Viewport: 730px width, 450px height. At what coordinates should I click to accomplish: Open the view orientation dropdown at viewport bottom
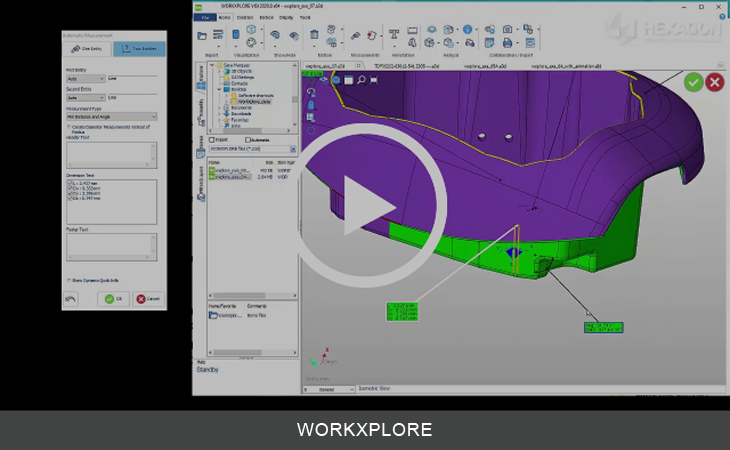[x=329, y=389]
